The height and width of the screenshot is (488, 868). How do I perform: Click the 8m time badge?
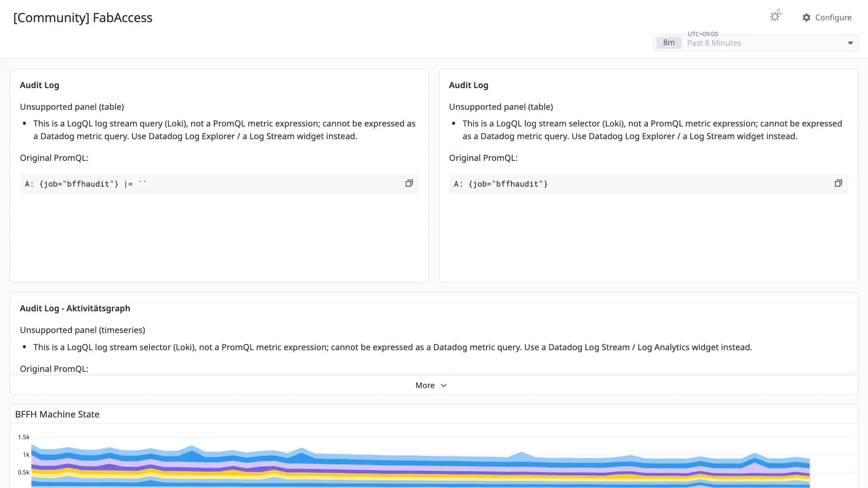coord(669,43)
